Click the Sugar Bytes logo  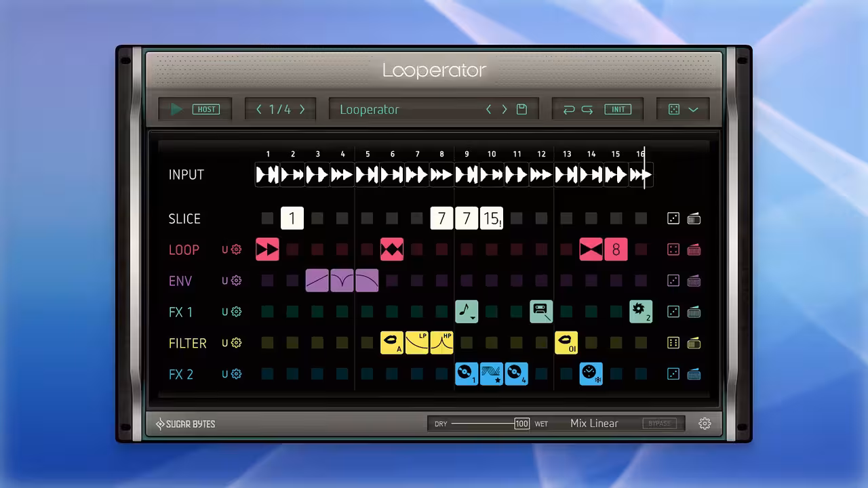(185, 424)
